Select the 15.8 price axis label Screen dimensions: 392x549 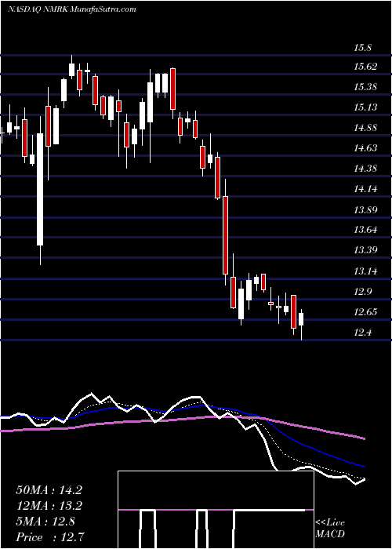click(362, 48)
